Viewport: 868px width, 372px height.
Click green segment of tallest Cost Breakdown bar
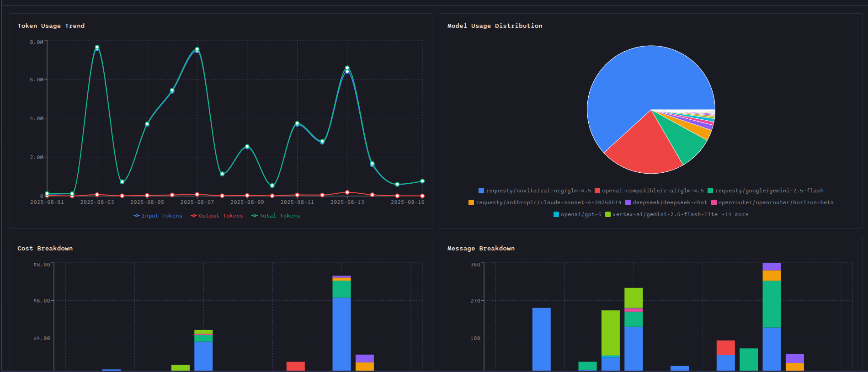tap(341, 289)
